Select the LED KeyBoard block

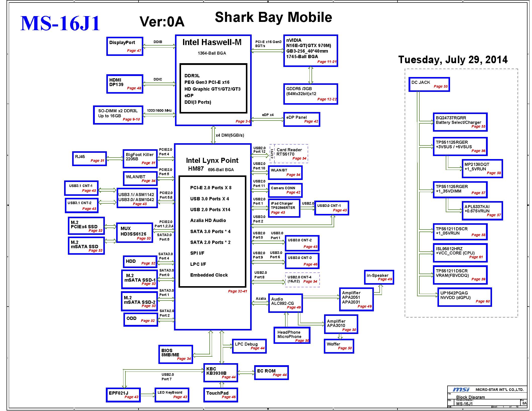[x=172, y=395]
